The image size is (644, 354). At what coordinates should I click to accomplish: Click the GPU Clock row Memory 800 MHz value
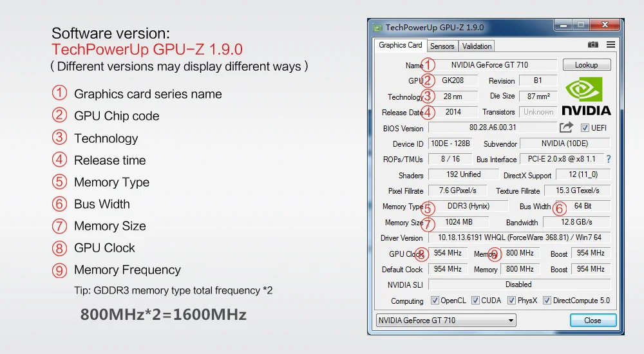click(520, 253)
